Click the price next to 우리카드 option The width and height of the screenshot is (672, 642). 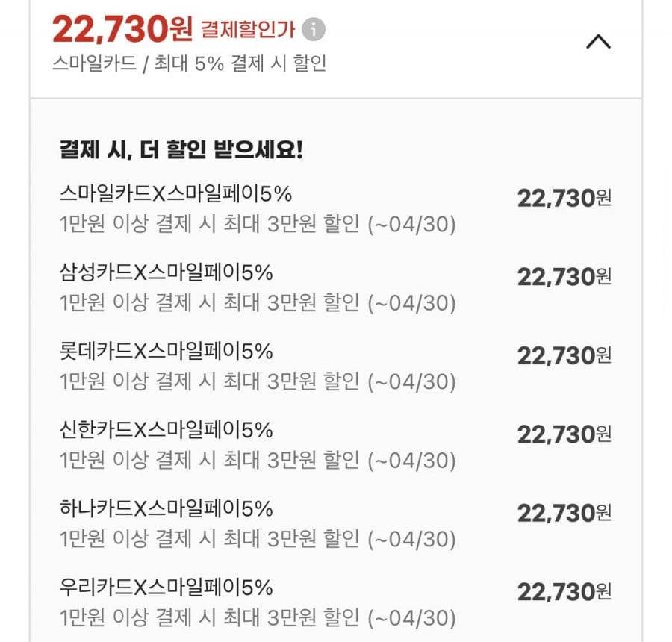[x=564, y=592]
